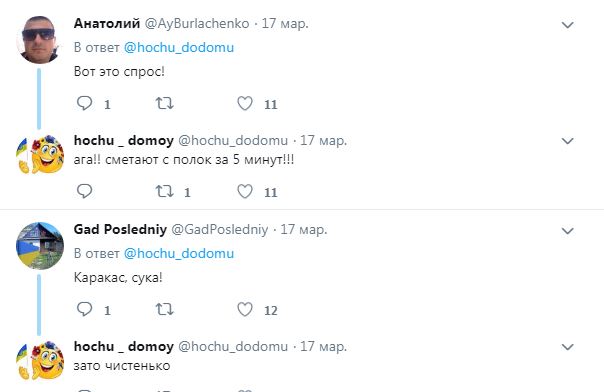Open Анатолий's profile name
The image size is (604, 392).
[107, 23]
